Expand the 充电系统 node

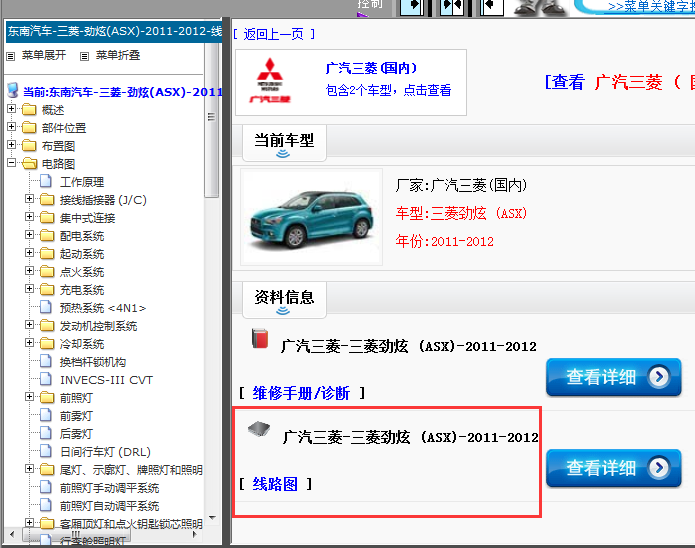(29, 289)
